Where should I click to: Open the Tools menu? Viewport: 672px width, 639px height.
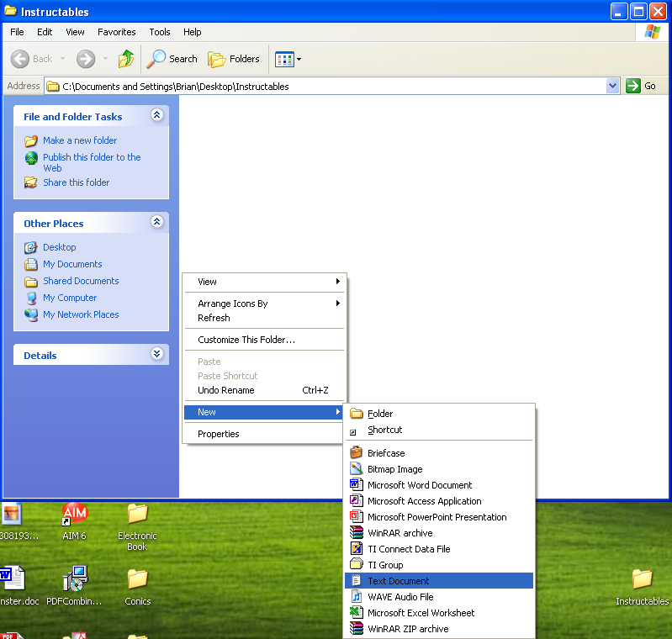[160, 32]
